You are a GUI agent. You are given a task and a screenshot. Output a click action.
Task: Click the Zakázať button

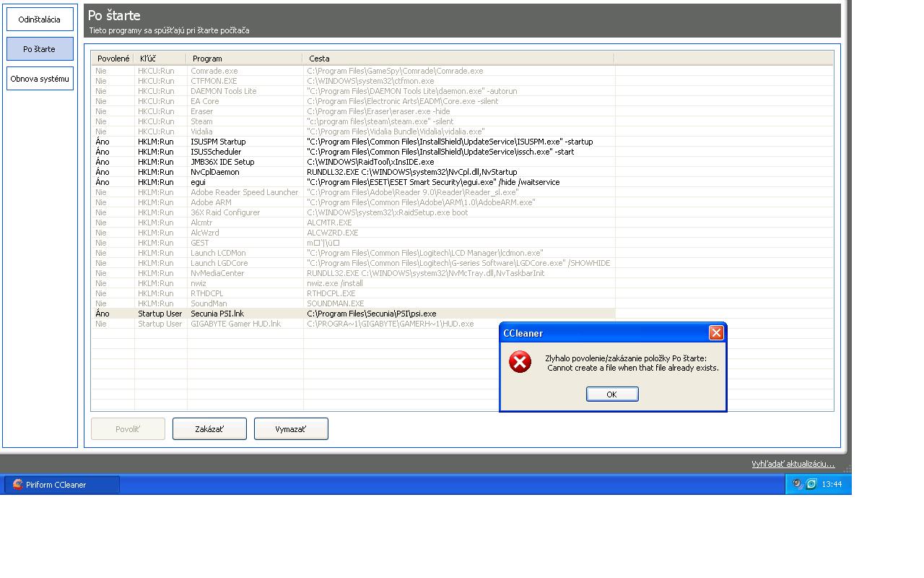tap(209, 428)
